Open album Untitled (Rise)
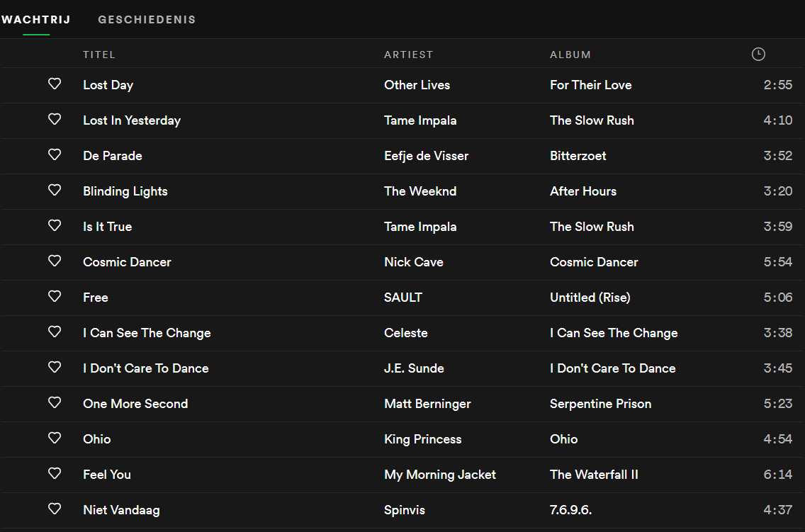805x532 pixels. click(590, 298)
